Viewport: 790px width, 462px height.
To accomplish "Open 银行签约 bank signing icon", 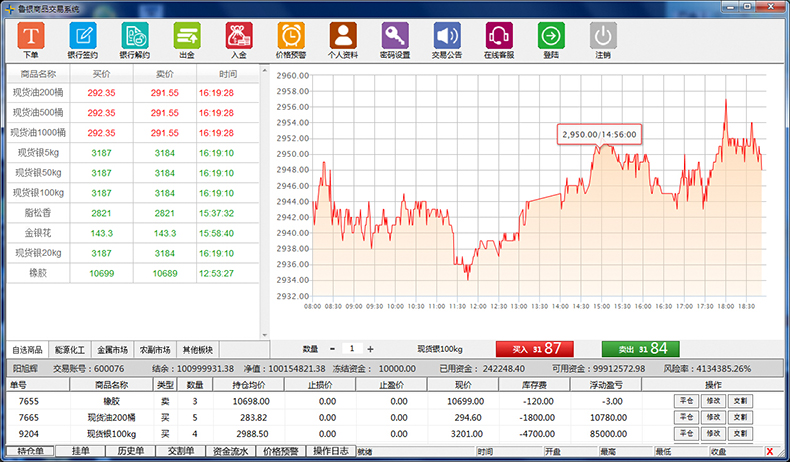I will (82, 36).
